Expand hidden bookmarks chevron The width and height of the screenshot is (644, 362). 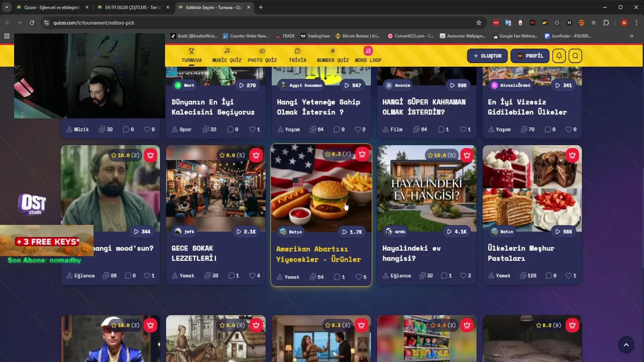(x=631, y=36)
